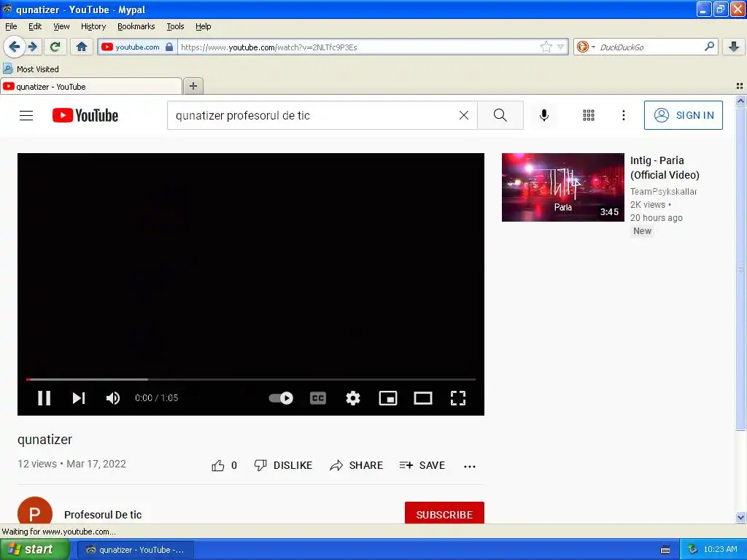Click the DuckDuckGo search magnifier icon

tap(709, 47)
